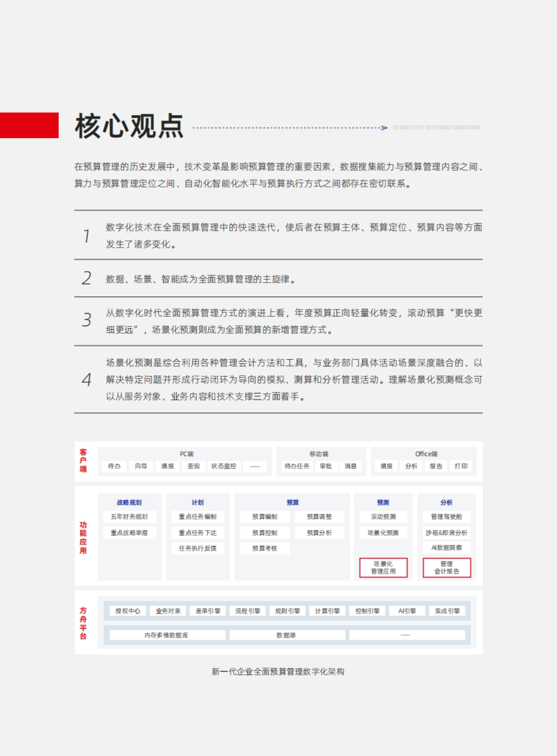Viewport: 557px width, 756px height.
Task: Click 管理驾驶舱 box
Action: click(x=447, y=517)
